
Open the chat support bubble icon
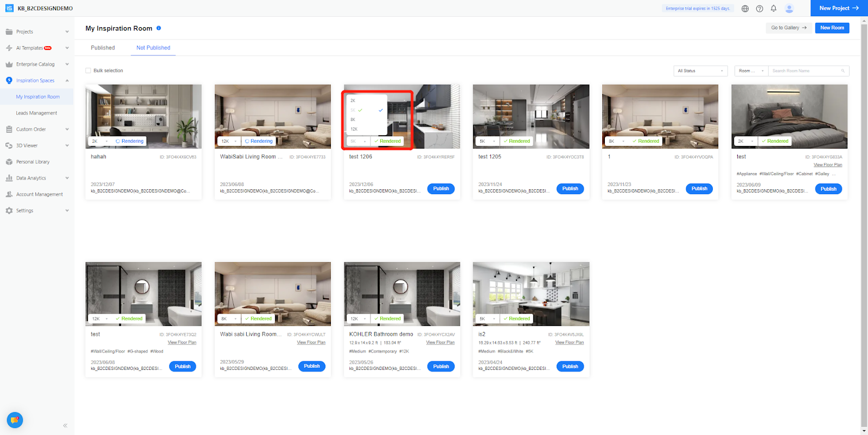click(x=15, y=420)
